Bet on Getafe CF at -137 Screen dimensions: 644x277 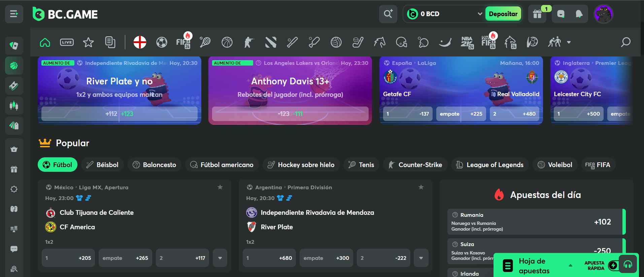tap(408, 114)
